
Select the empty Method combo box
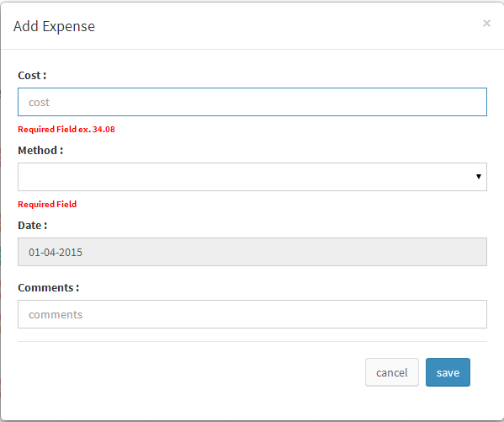[x=252, y=177]
